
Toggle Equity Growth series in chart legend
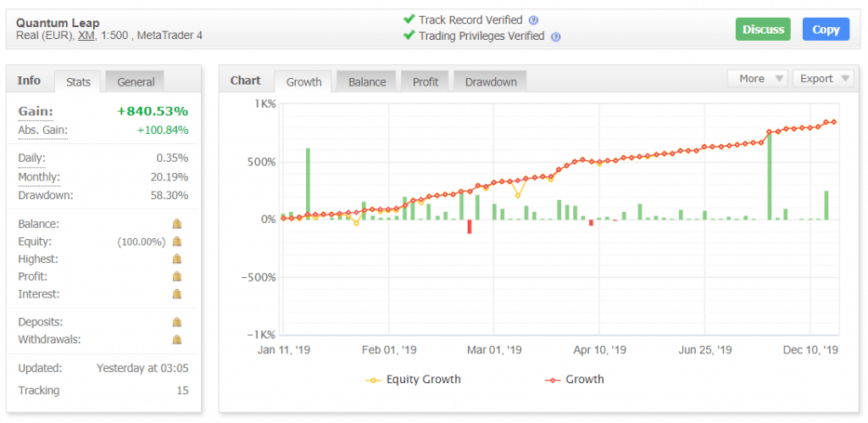coord(414,380)
